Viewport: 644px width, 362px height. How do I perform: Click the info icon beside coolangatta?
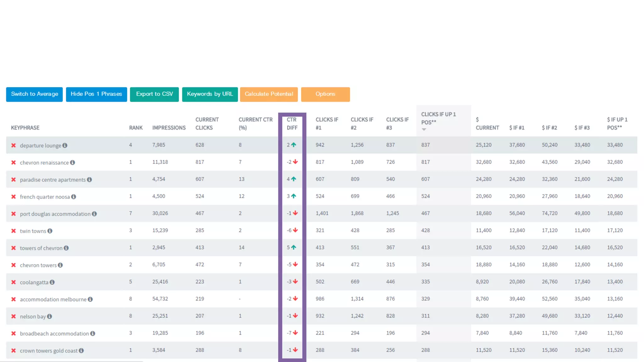coord(52,282)
